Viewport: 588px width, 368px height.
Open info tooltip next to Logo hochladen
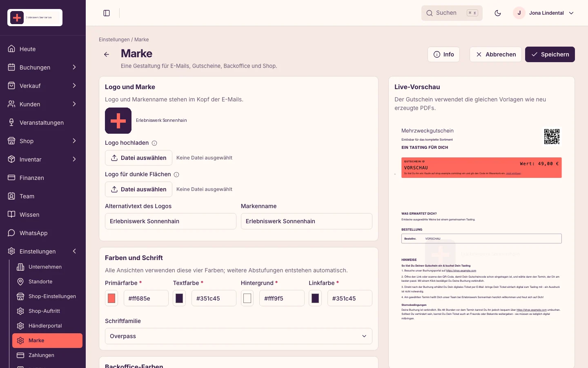pyautogui.click(x=154, y=143)
